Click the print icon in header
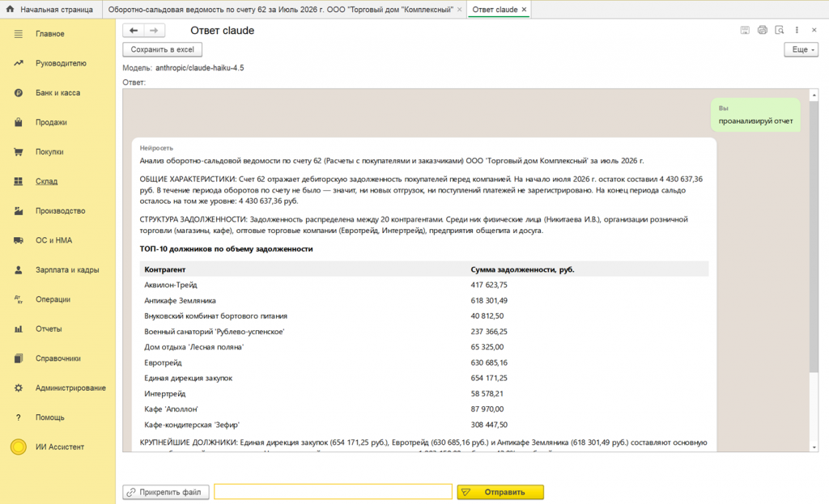The width and height of the screenshot is (829, 504). [x=762, y=30]
